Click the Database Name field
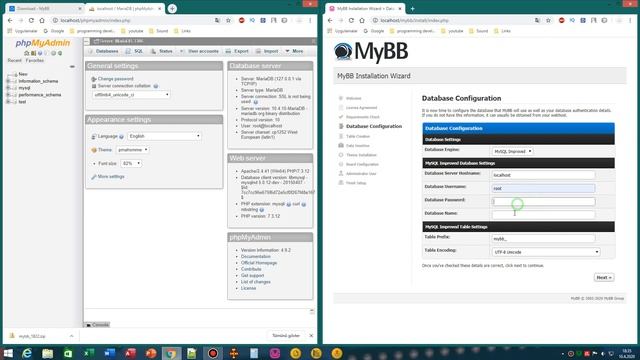This screenshot has width=640, height=360. [543, 215]
